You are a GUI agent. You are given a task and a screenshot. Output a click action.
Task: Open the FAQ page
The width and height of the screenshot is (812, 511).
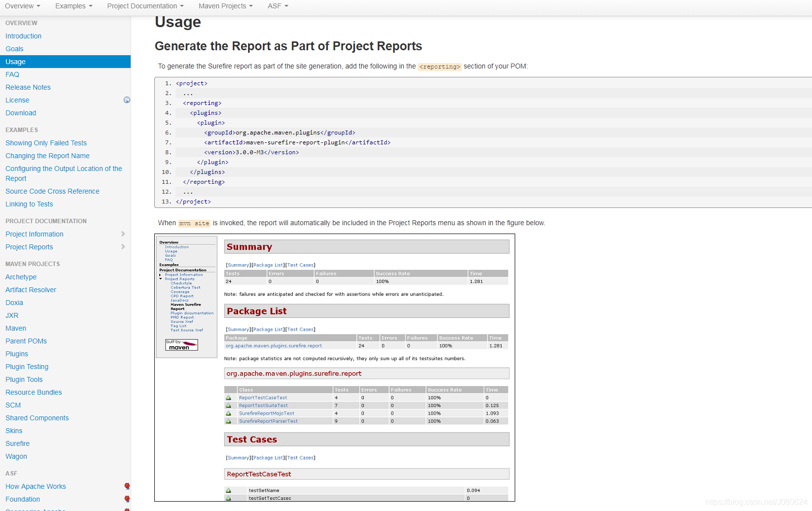tap(12, 74)
